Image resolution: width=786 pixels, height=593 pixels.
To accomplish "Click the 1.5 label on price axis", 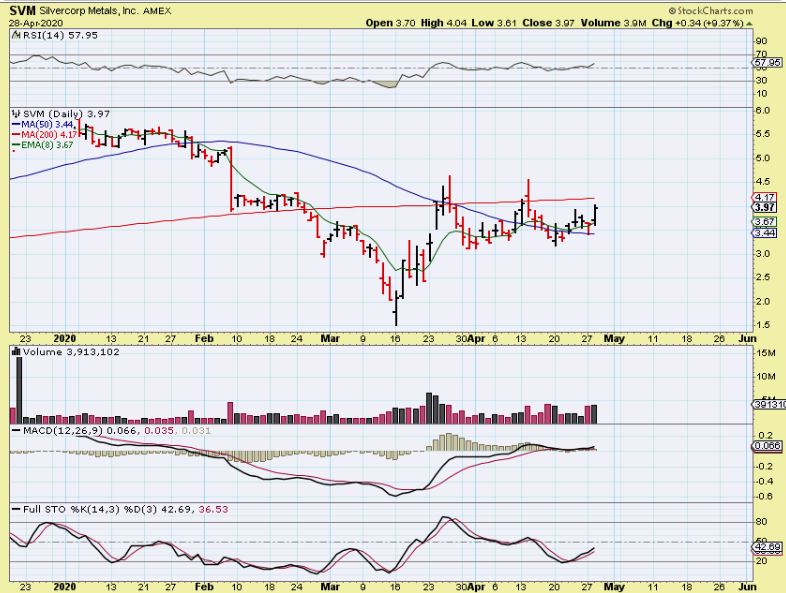I will [x=763, y=325].
